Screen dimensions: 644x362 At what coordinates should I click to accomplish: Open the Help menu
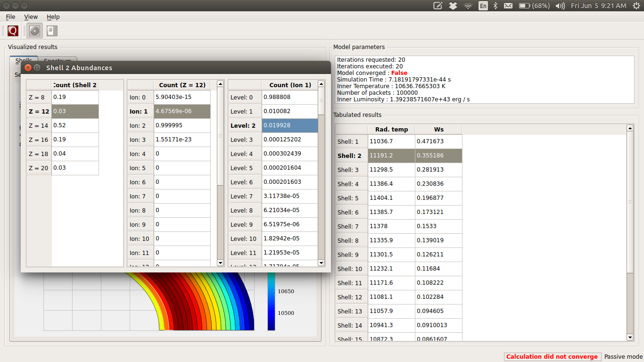tap(53, 17)
